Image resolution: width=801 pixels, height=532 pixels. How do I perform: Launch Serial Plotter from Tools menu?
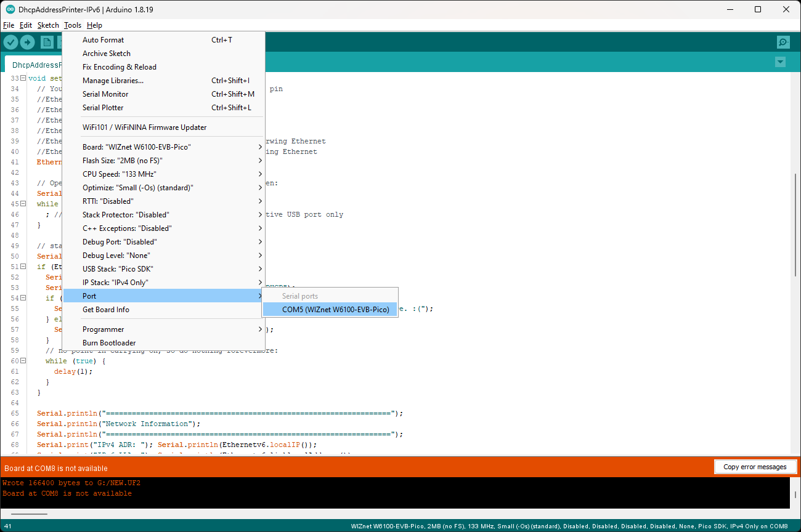(164, 108)
